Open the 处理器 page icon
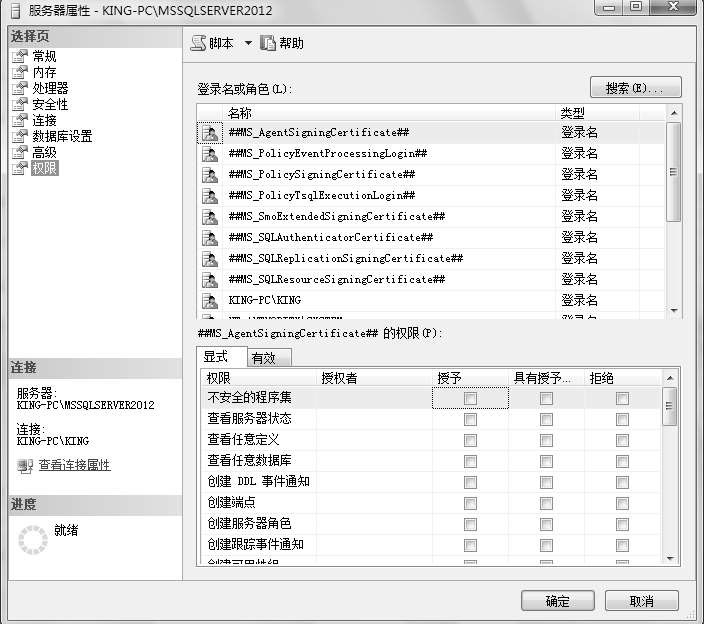This screenshot has height=624, width=704. pos(19,88)
